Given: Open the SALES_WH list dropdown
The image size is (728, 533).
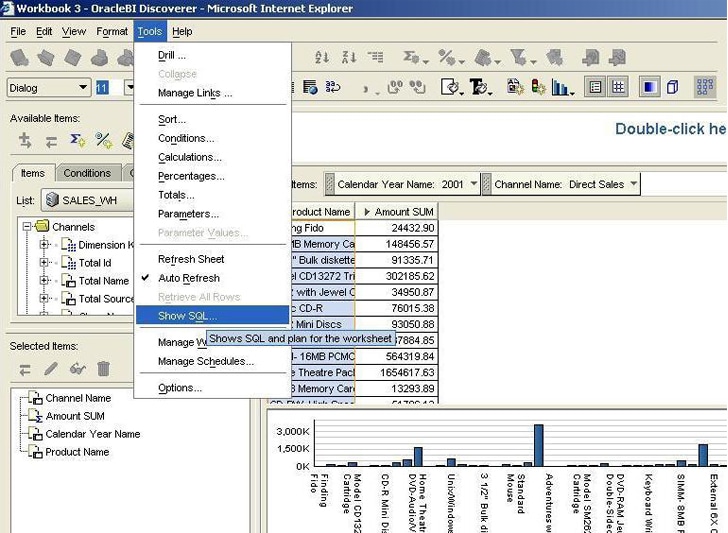Looking at the screenshot, I should click(x=87, y=200).
